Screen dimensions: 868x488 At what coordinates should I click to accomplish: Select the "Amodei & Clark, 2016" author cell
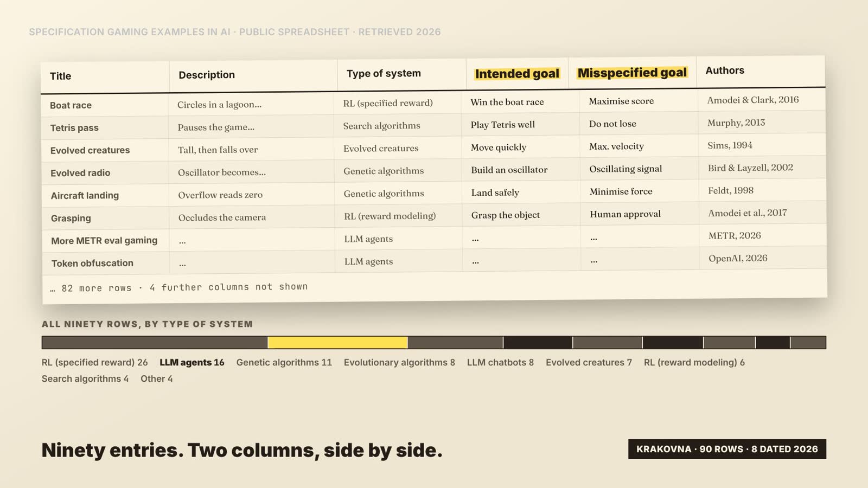[753, 100]
